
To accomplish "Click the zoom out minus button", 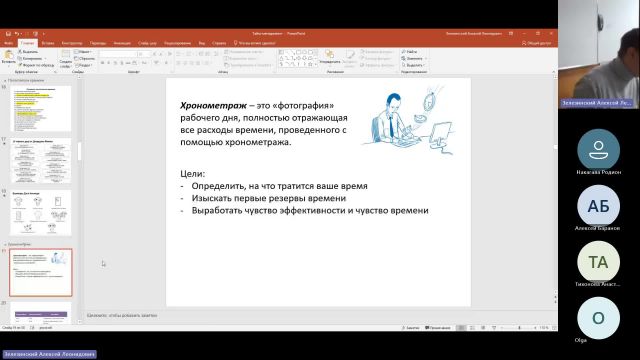I will pos(501,328).
